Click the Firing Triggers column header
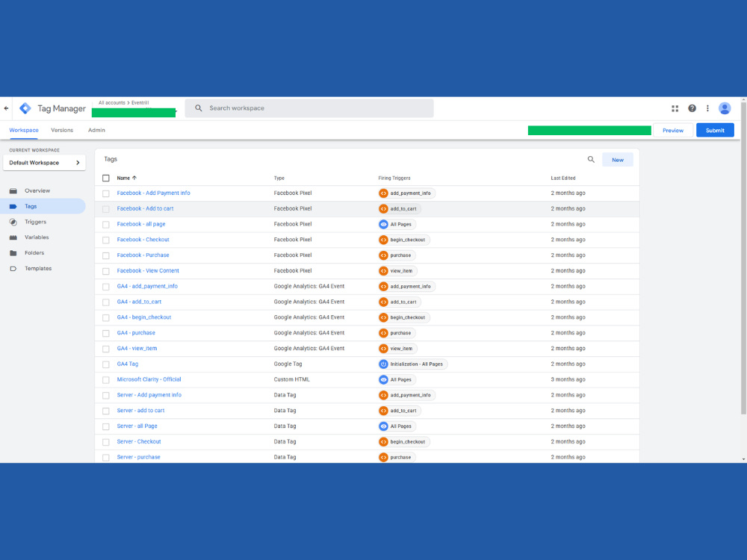The width and height of the screenshot is (747, 560). point(394,178)
